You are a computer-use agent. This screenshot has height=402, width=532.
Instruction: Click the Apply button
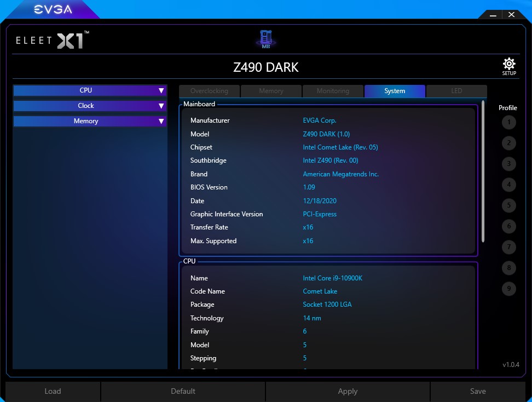pyautogui.click(x=348, y=391)
